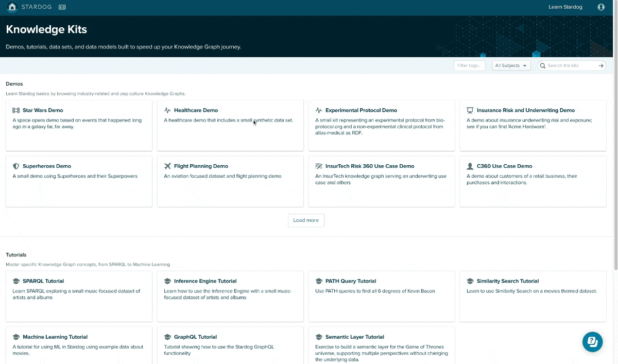Image resolution: width=618 pixels, height=364 pixels.
Task: Click 'Tutorial showing how to use' GraphQL description
Action: coord(219,350)
